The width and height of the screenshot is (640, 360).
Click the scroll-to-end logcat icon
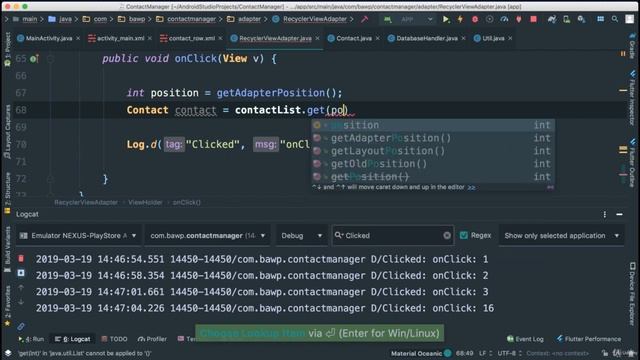[x=21, y=273]
